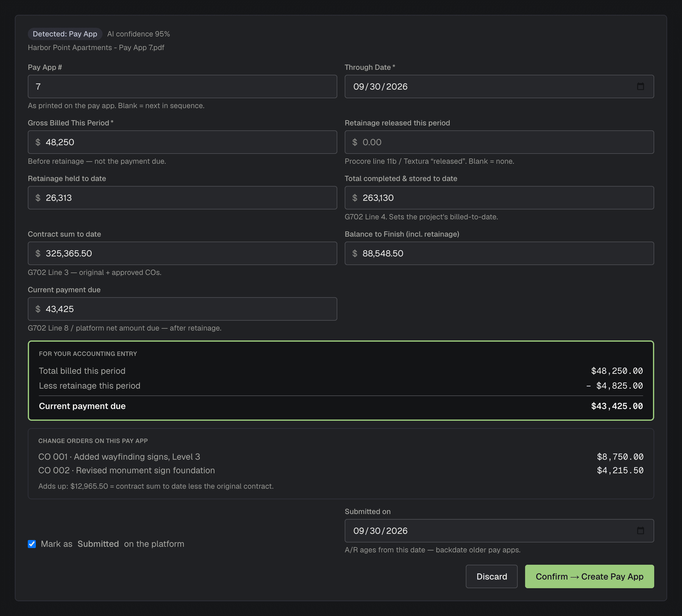
Task: Open the Submitted on calendar picker icon
Action: point(640,530)
